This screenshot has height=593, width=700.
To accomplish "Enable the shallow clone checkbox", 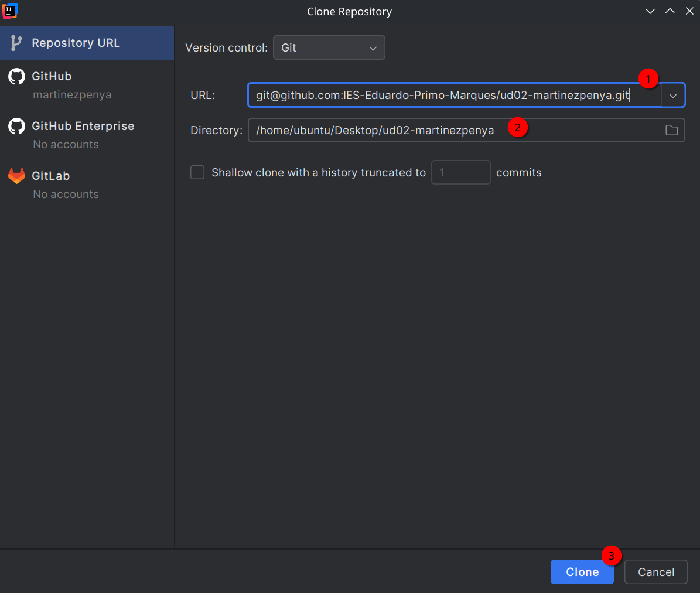I will click(x=197, y=172).
